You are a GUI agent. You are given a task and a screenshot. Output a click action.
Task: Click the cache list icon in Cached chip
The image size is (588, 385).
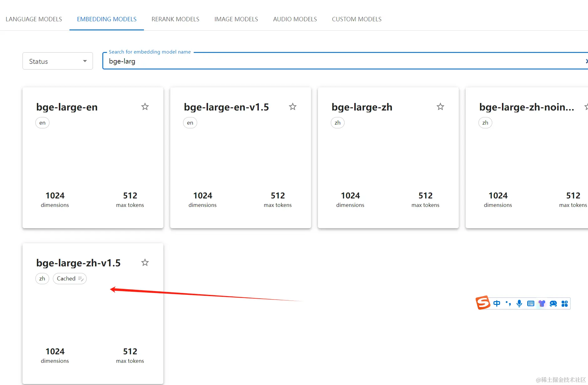(x=81, y=279)
